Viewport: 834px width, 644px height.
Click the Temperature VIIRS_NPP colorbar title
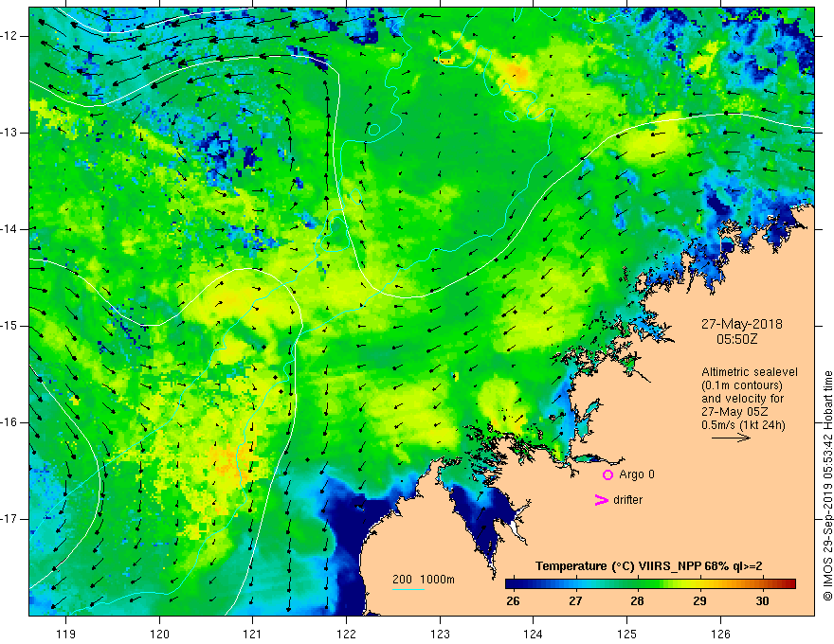tap(648, 566)
